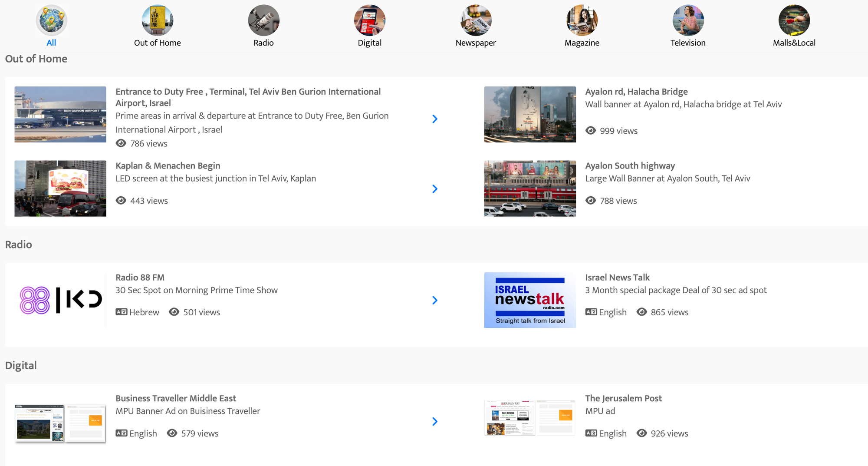Click the Radio section heading

pyautogui.click(x=19, y=245)
